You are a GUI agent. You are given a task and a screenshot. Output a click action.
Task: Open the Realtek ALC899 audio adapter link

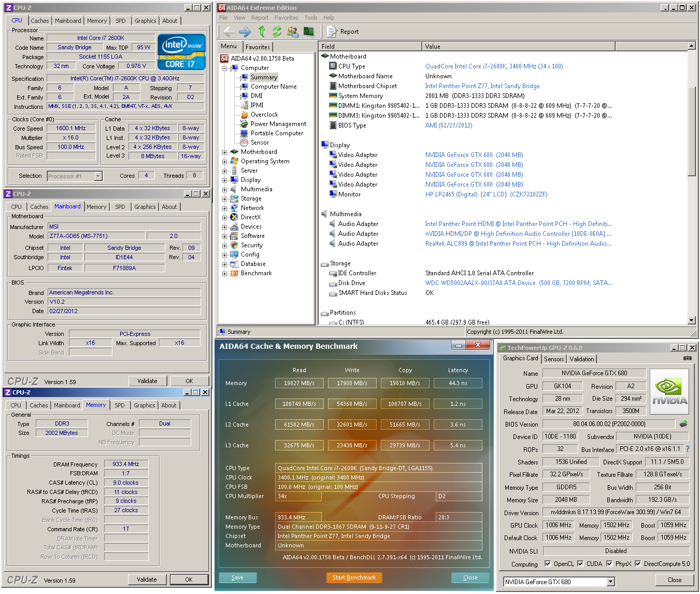pyautogui.click(x=518, y=244)
